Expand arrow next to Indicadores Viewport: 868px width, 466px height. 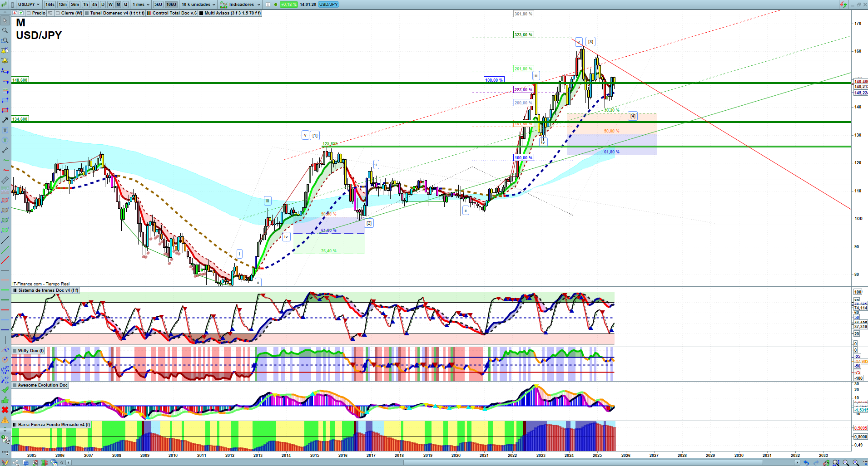[x=259, y=5]
